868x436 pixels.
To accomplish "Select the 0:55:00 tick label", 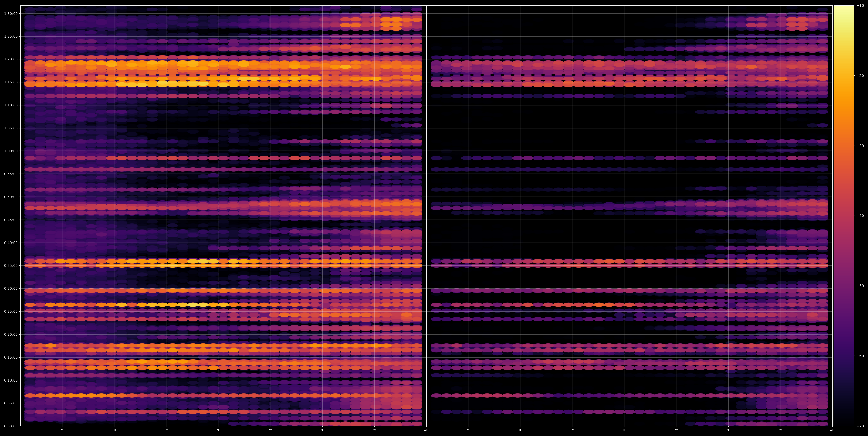I will [x=11, y=174].
